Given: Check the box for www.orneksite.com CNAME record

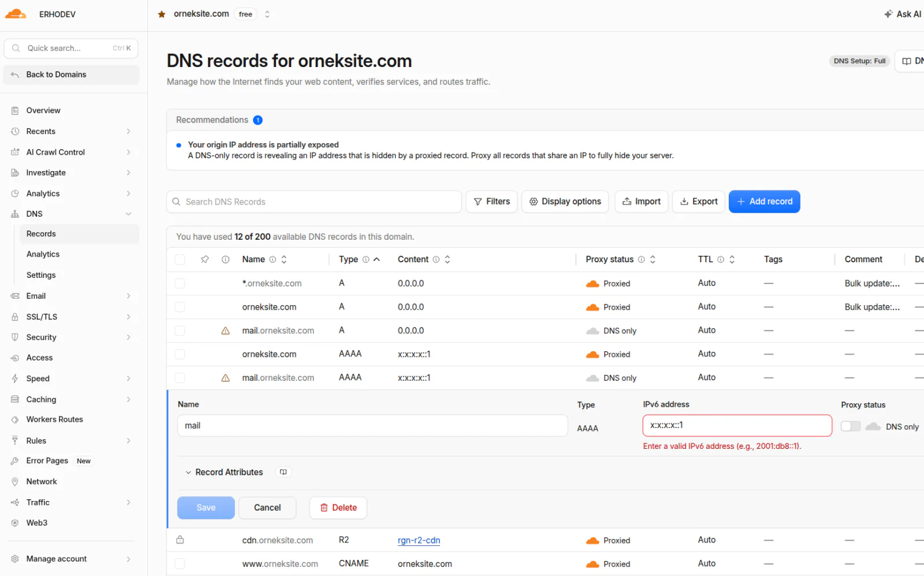Looking at the screenshot, I should pyautogui.click(x=180, y=564).
